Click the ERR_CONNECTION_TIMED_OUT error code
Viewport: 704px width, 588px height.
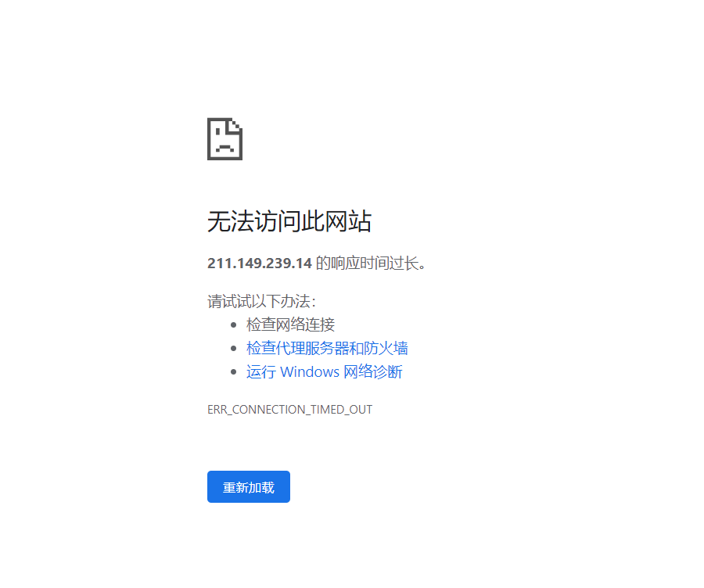coord(289,410)
